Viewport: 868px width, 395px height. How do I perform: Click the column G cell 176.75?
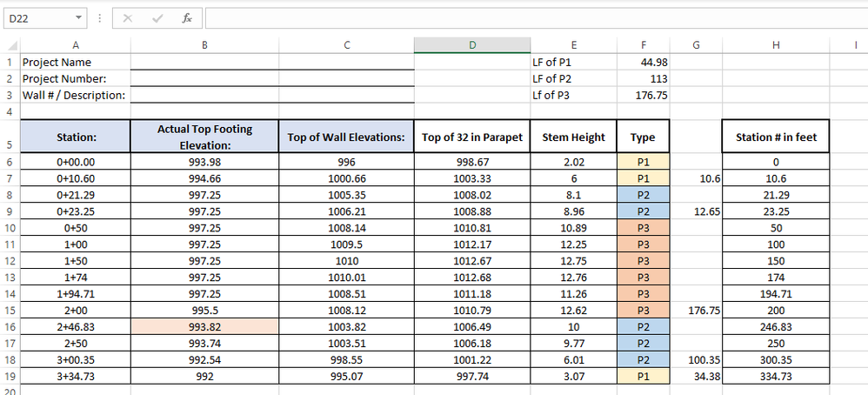(696, 311)
